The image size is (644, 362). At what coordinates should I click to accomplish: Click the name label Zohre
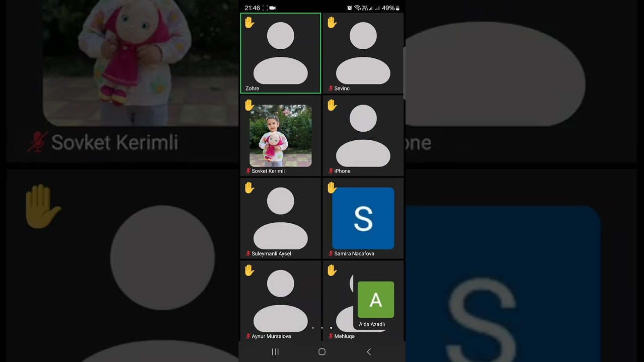[x=252, y=88]
